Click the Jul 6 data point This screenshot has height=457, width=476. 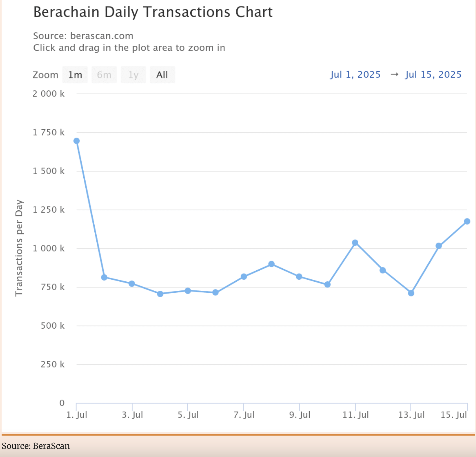pyautogui.click(x=215, y=293)
